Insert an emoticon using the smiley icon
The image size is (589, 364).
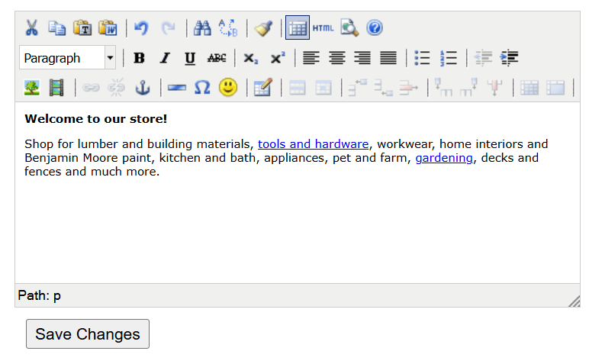pos(227,88)
